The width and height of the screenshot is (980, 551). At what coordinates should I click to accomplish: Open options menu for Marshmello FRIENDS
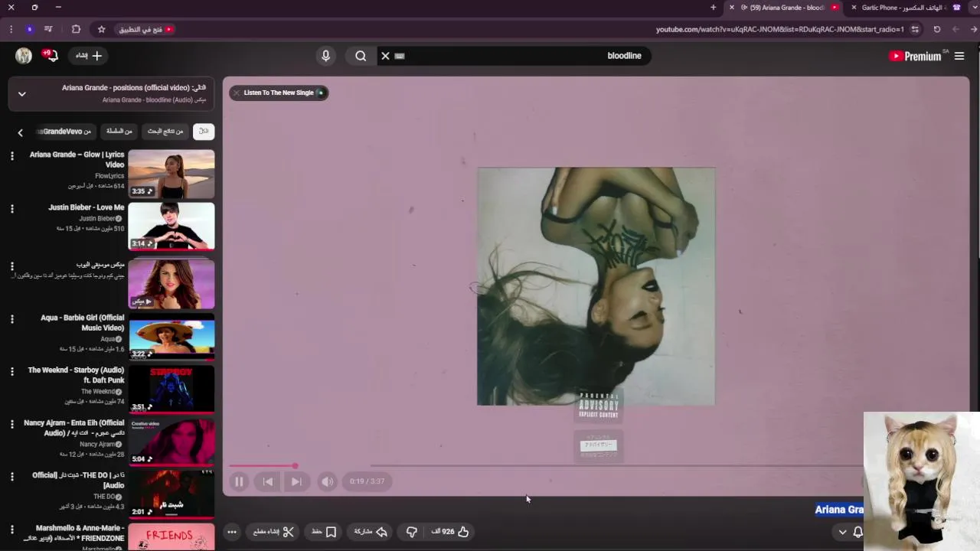(11, 529)
